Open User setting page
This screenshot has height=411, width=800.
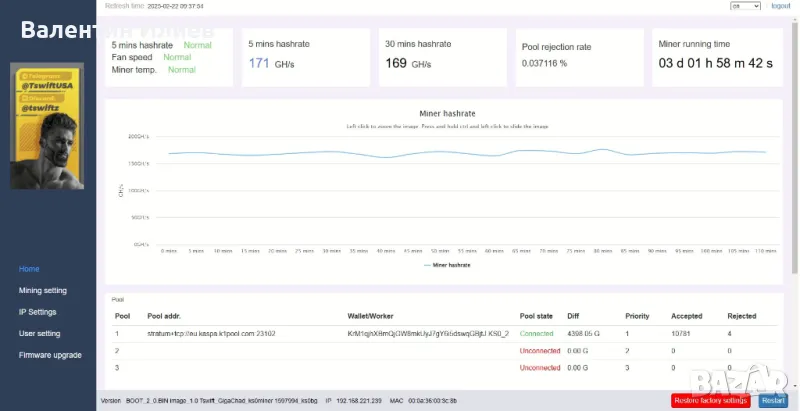pos(40,333)
